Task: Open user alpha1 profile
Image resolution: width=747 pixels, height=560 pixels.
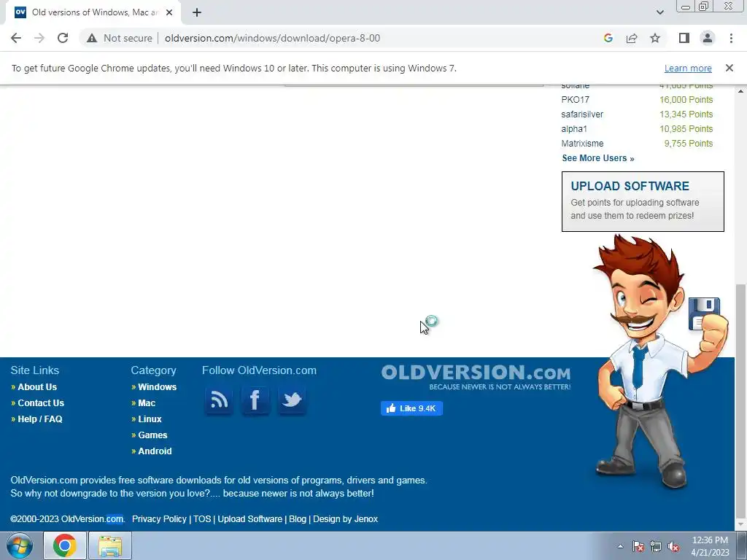Action: (574, 129)
